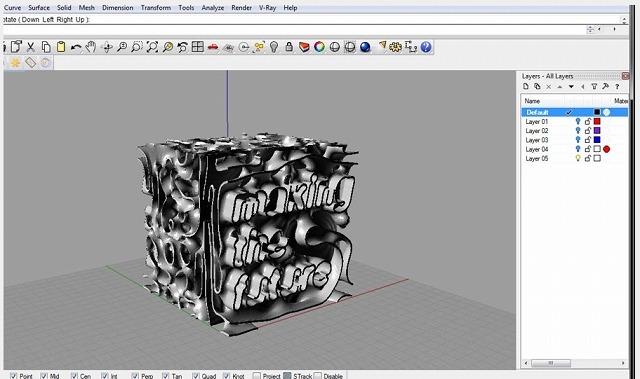Viewport: 640px width, 379px height.
Task: Click the Render blue sphere icon
Action: coord(365,47)
